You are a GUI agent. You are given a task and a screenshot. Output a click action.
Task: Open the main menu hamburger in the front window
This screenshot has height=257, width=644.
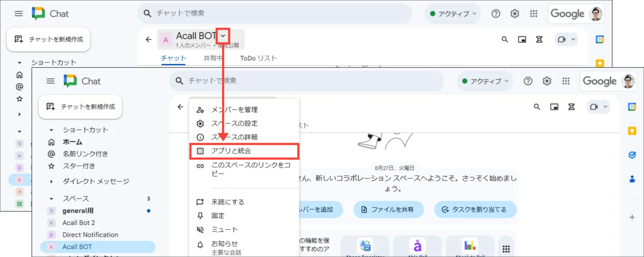coord(50,81)
